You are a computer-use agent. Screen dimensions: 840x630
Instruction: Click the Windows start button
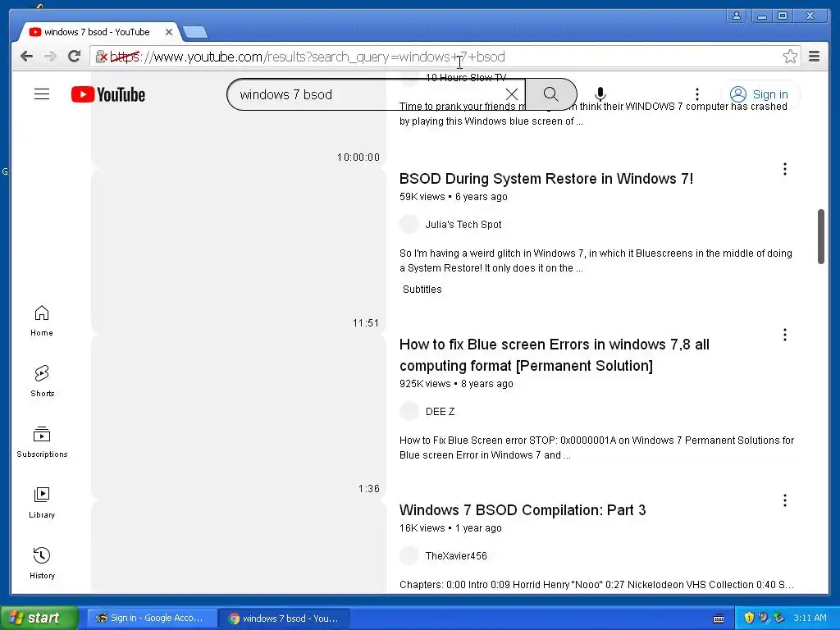pyautogui.click(x=39, y=618)
